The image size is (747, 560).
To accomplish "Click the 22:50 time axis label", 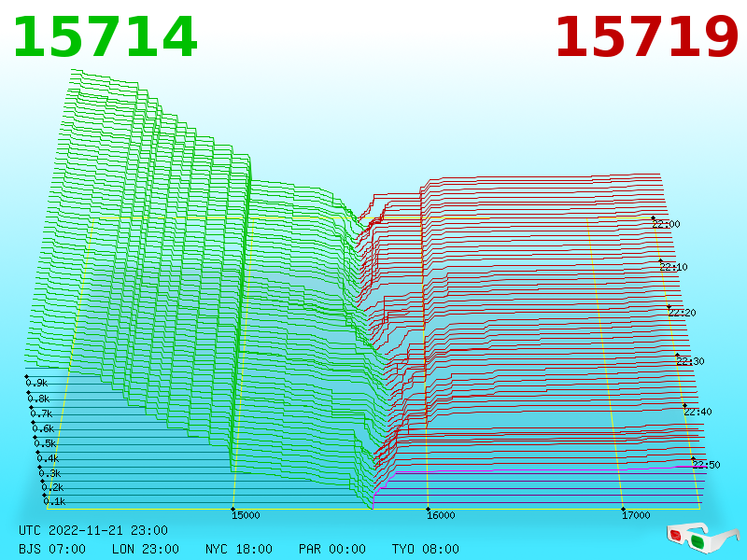I will click(x=707, y=465).
